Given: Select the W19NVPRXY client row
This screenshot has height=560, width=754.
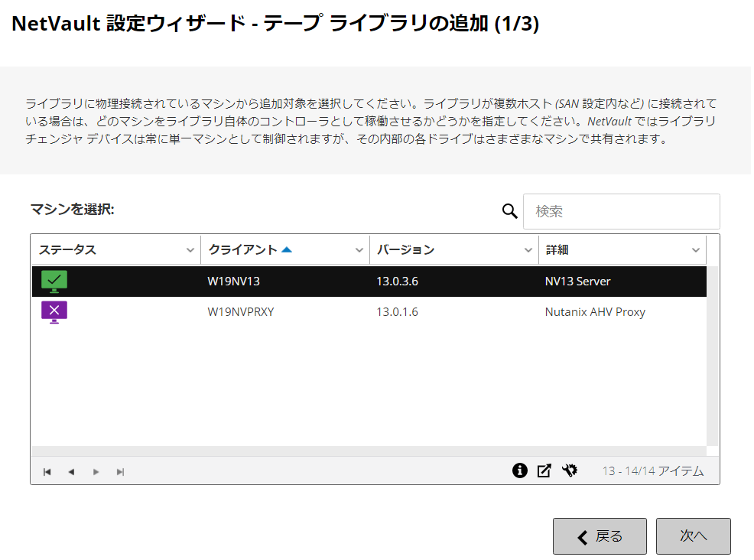Looking at the screenshot, I should (x=369, y=312).
